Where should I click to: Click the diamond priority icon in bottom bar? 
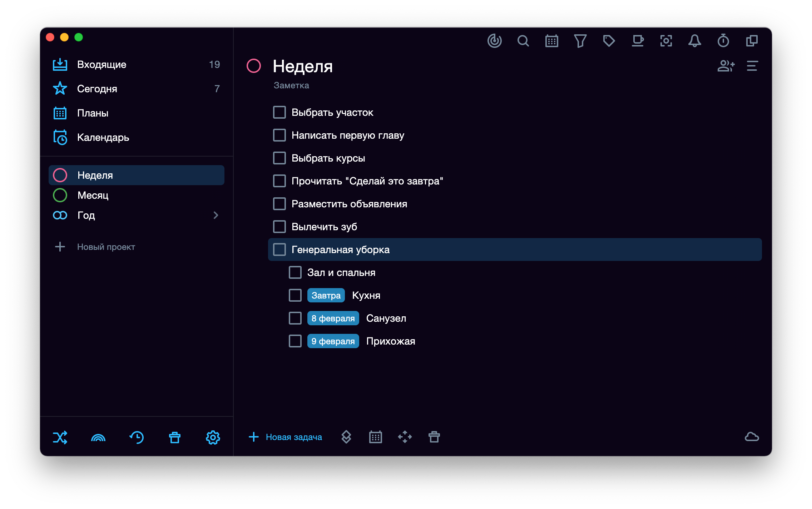pyautogui.click(x=346, y=437)
